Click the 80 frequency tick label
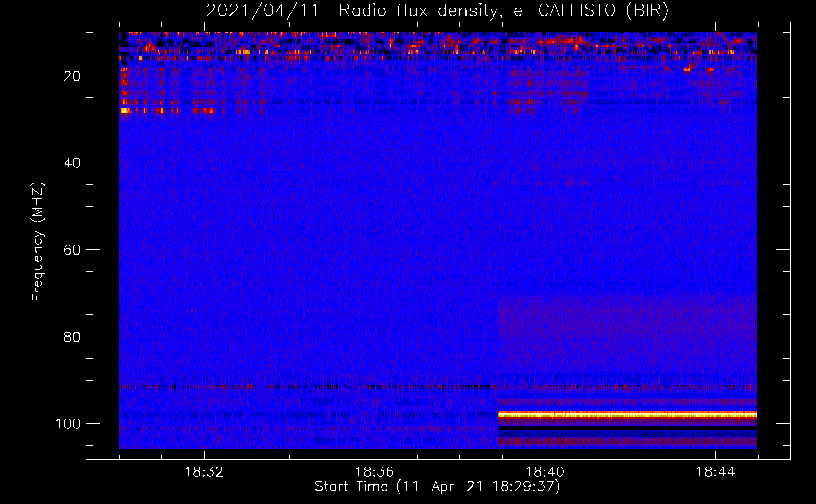The width and height of the screenshot is (816, 504). click(72, 337)
